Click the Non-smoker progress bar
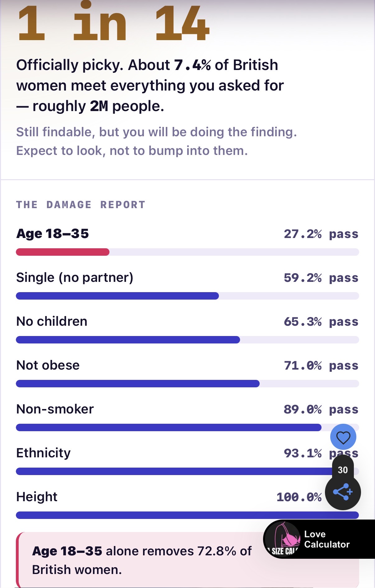Image resolution: width=375 pixels, height=588 pixels. (187, 427)
